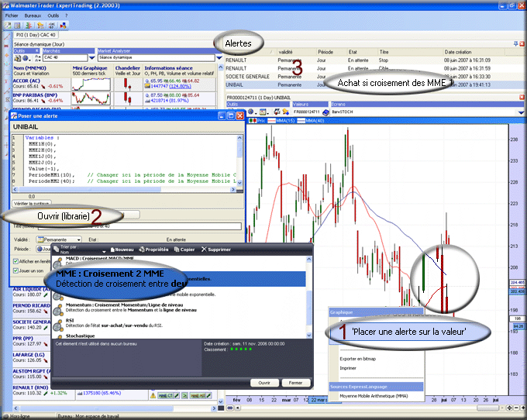Expand the CAC 40 market dropdown
Image resolution: width=527 pixels, height=420 pixels.
point(92,58)
